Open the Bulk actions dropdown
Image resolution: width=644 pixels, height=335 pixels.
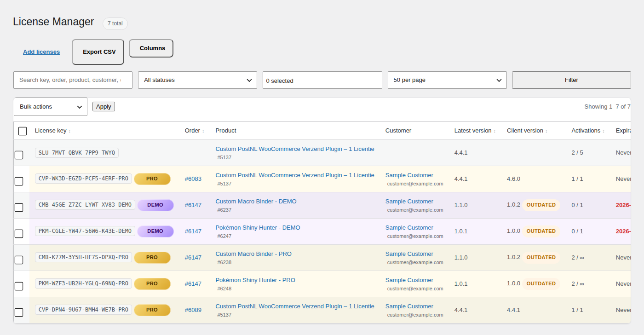(x=51, y=107)
